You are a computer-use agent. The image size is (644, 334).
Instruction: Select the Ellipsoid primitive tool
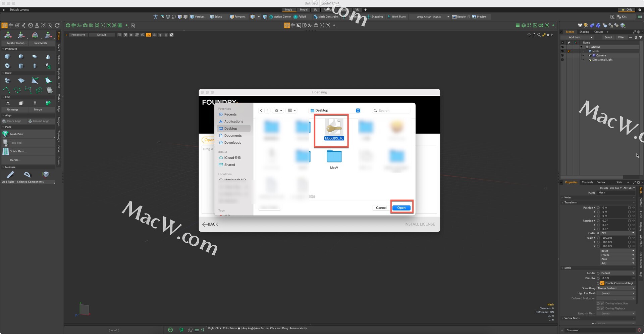coord(35,57)
